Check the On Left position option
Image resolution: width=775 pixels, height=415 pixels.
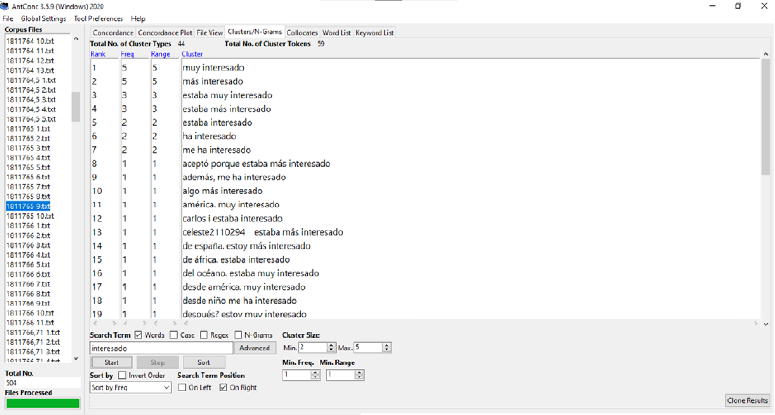tap(183, 387)
